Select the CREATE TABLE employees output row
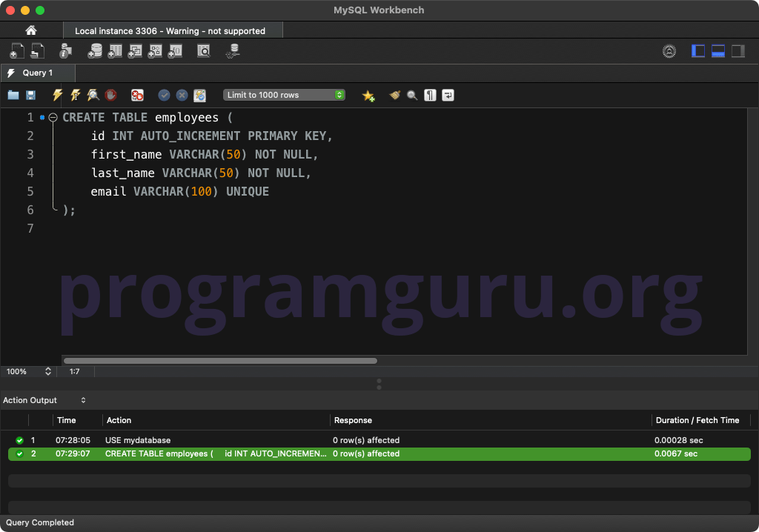Screen dimensions: 759x532 coord(379,453)
